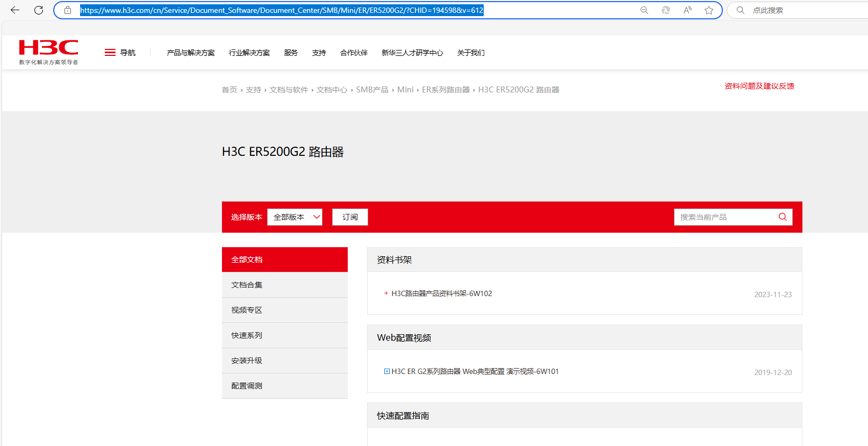Go to SMB产品 breadcrumb
This screenshot has height=446, width=868.
372,90
